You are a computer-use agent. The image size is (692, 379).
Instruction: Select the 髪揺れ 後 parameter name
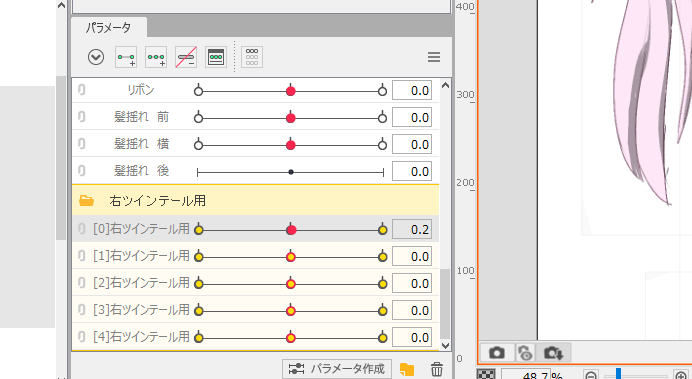141,171
